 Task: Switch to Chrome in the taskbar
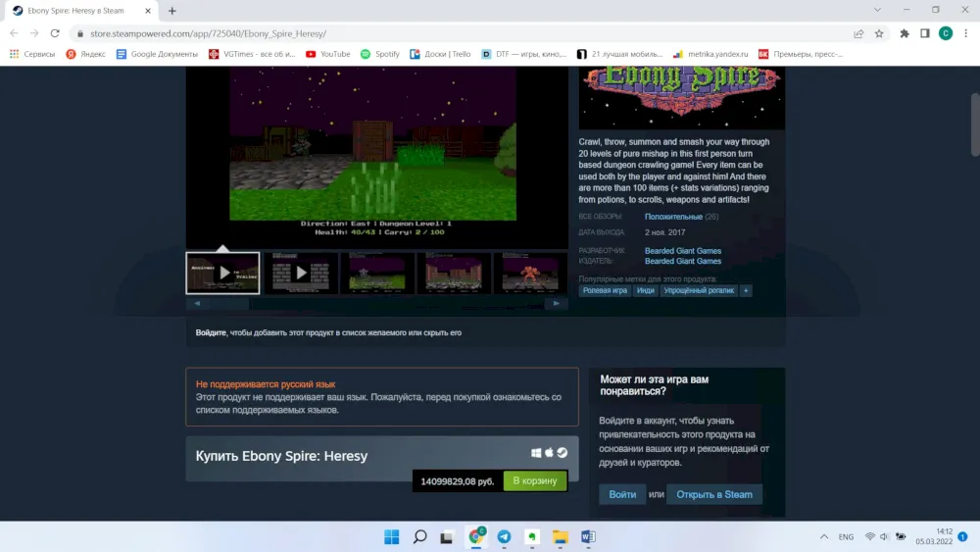(476, 537)
